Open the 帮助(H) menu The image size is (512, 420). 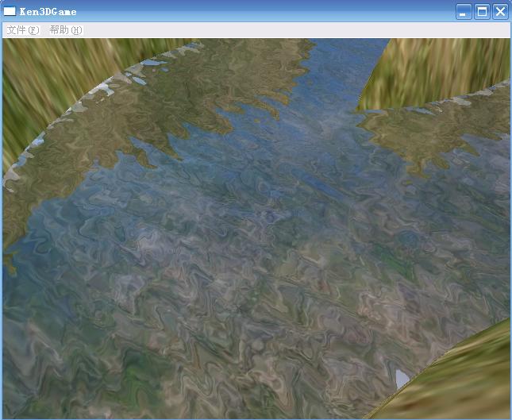pyautogui.click(x=66, y=30)
